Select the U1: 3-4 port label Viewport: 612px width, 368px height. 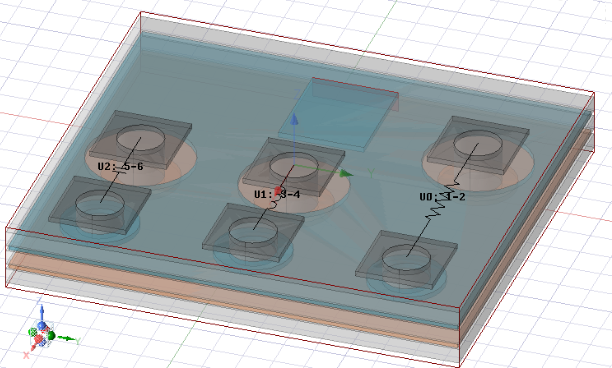[x=277, y=194]
